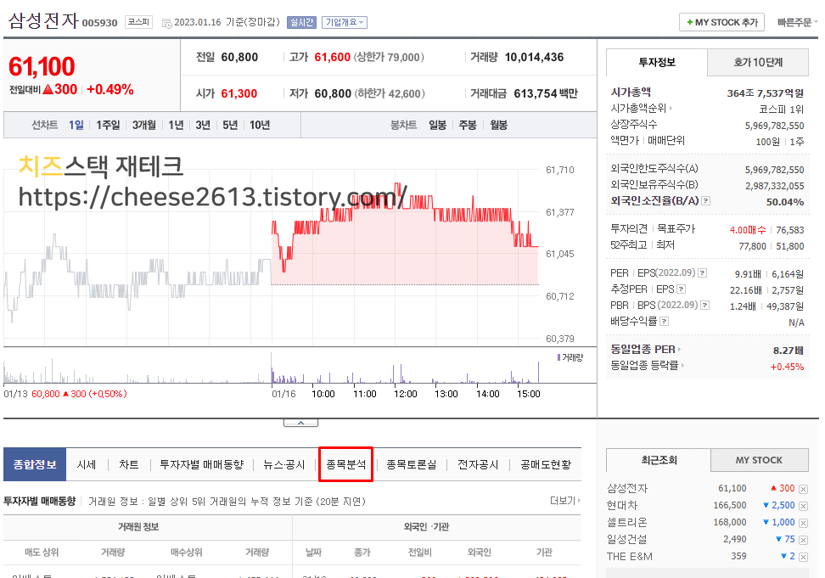Click the 거래량 value 10,014,436
The width and height of the screenshot is (825, 578).
(534, 57)
